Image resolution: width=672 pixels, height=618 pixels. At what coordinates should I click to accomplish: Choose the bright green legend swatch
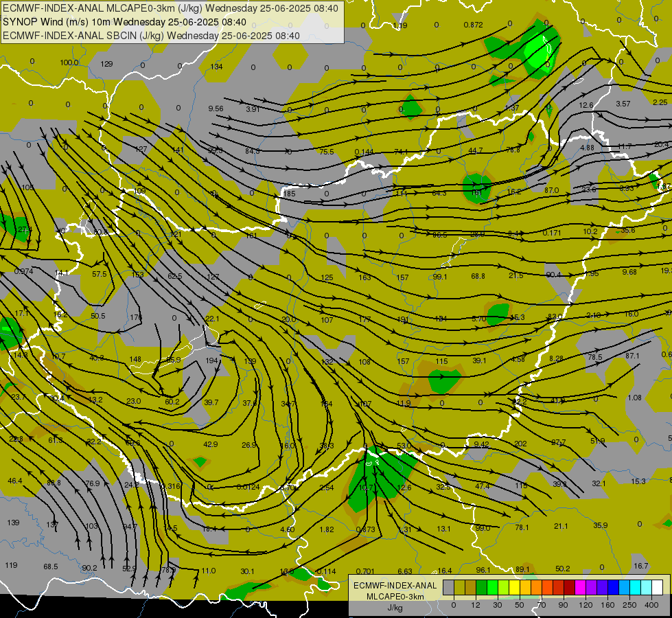[x=492, y=587]
